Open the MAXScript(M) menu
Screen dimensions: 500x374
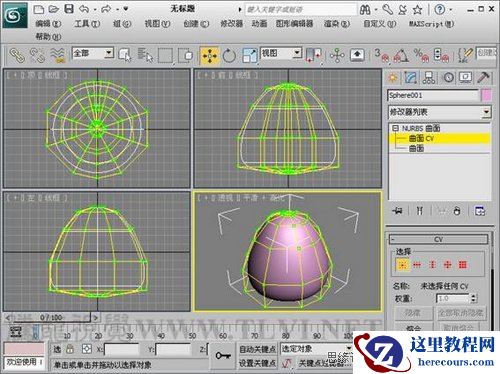pos(432,24)
